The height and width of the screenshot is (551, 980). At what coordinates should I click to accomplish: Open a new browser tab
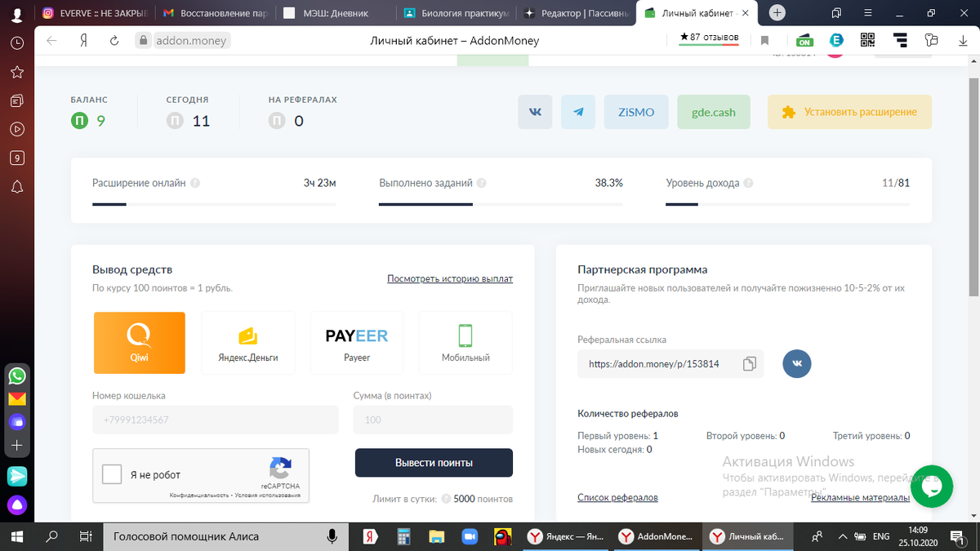tap(777, 13)
